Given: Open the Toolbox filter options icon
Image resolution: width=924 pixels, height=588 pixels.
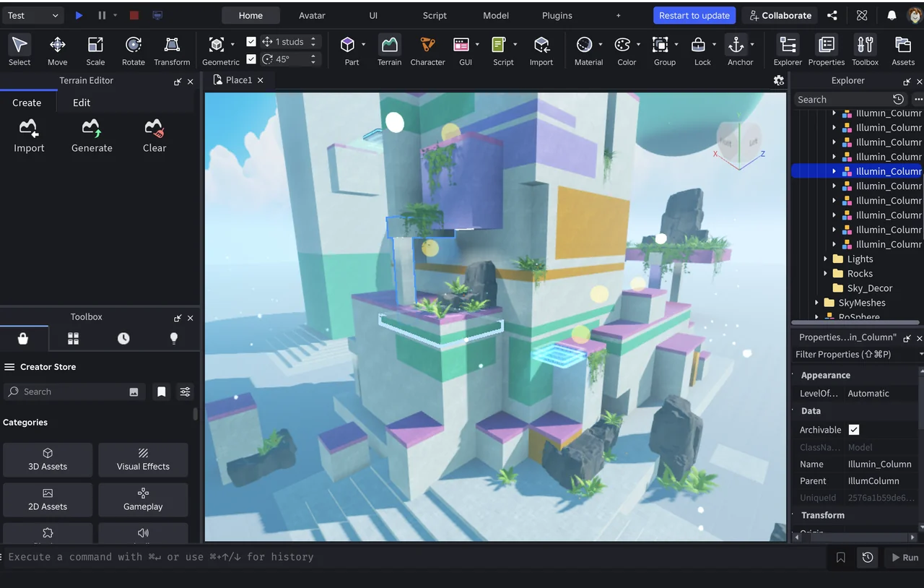Looking at the screenshot, I should (x=186, y=392).
